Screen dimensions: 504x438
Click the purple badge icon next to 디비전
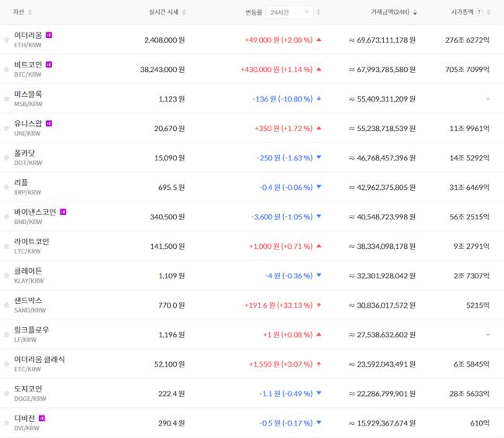coord(42,418)
